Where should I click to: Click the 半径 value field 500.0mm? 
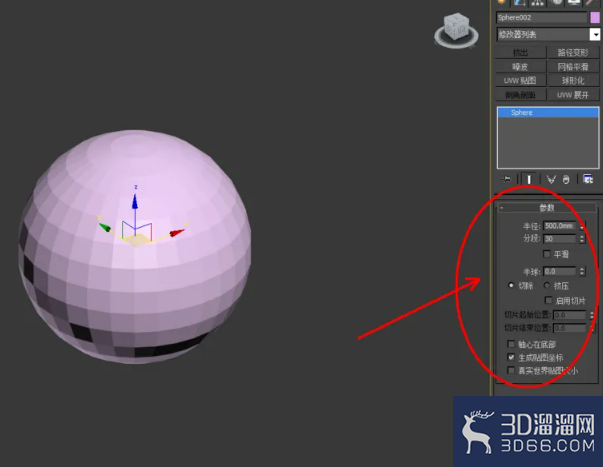coord(560,226)
